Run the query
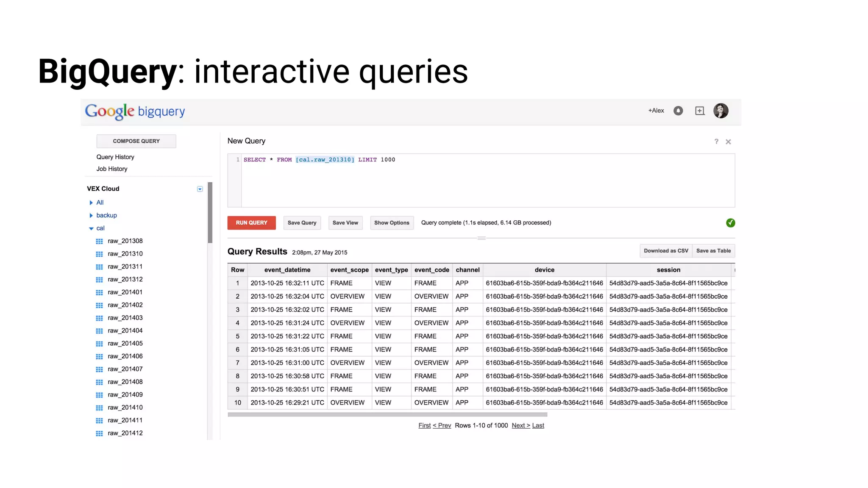868x488 pixels. click(x=251, y=223)
